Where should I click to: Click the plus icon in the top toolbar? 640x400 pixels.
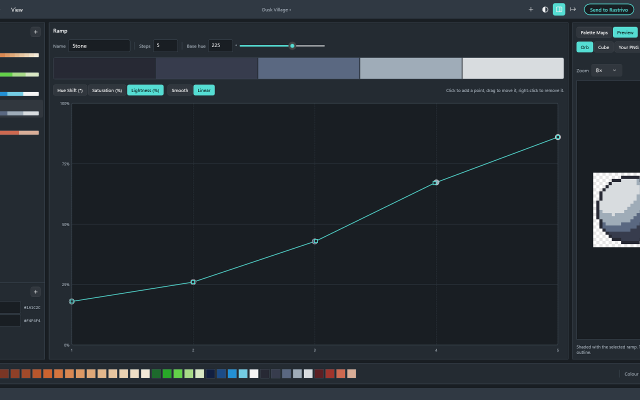pyautogui.click(x=531, y=9)
